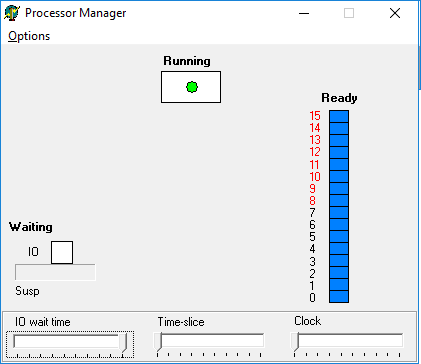The image size is (421, 364).
Task: Click the green running process dot
Action: click(x=192, y=87)
